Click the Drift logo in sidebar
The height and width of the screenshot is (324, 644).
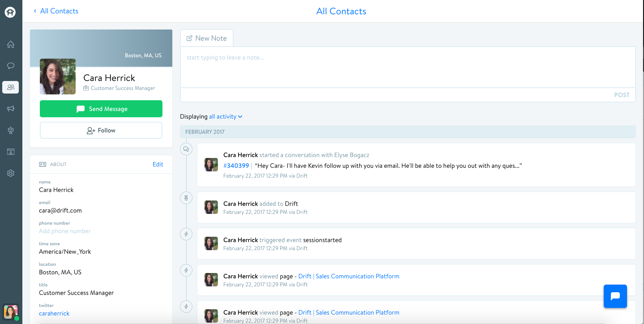pos(10,12)
